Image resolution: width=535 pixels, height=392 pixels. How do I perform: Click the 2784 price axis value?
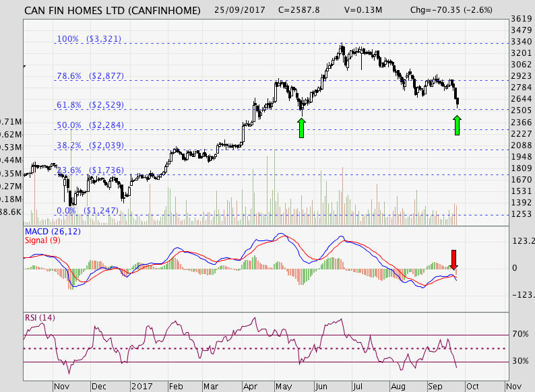click(522, 88)
